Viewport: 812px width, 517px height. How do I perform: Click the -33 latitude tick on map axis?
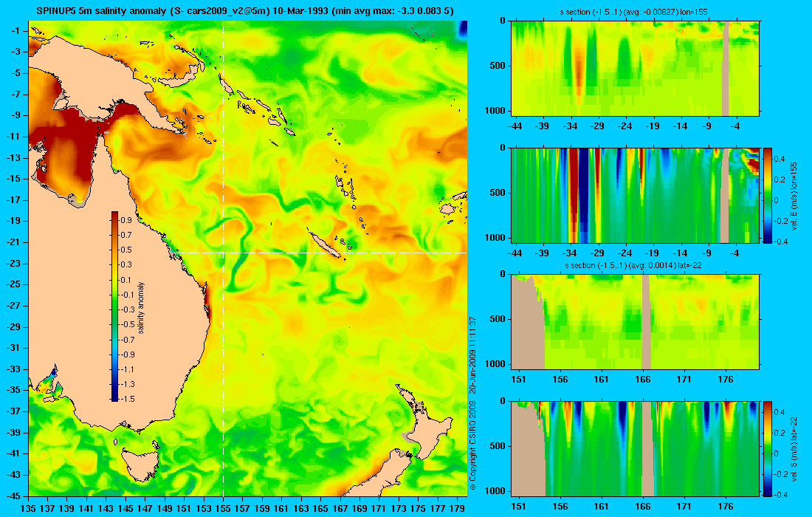click(x=13, y=369)
